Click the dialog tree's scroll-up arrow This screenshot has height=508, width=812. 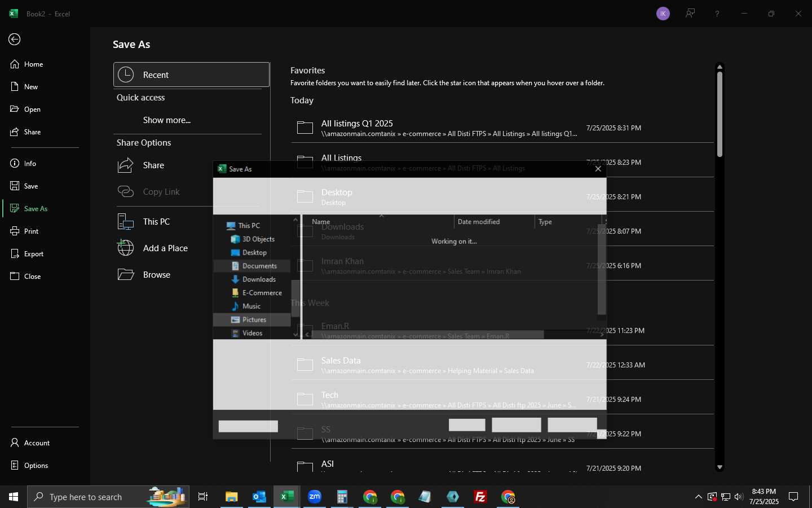(x=295, y=220)
